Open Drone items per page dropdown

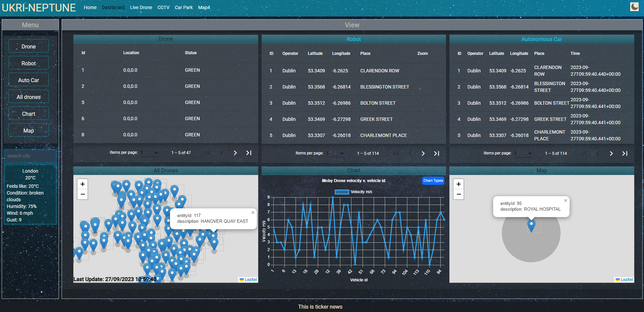coord(149,153)
